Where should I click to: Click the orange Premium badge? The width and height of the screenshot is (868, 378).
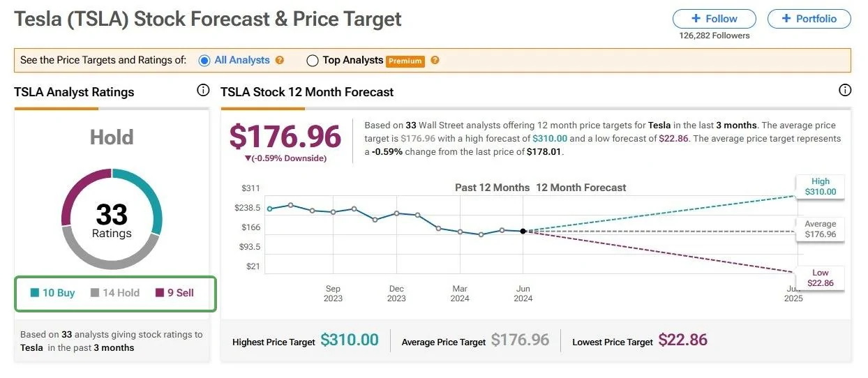click(405, 61)
